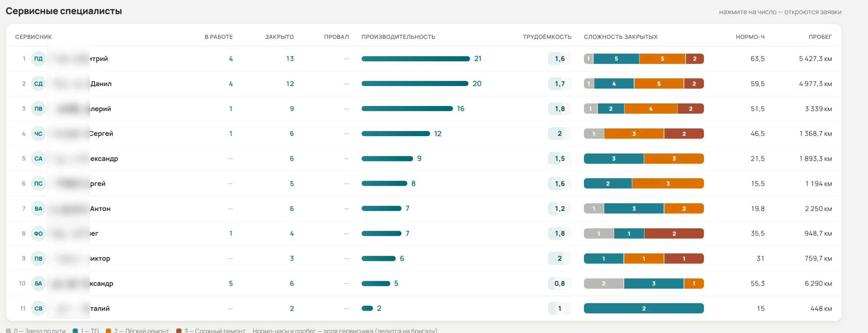The height and width of the screenshot is (333, 868).
Task: Click the ЧС avatar badge for Сергей
Action: (38, 133)
